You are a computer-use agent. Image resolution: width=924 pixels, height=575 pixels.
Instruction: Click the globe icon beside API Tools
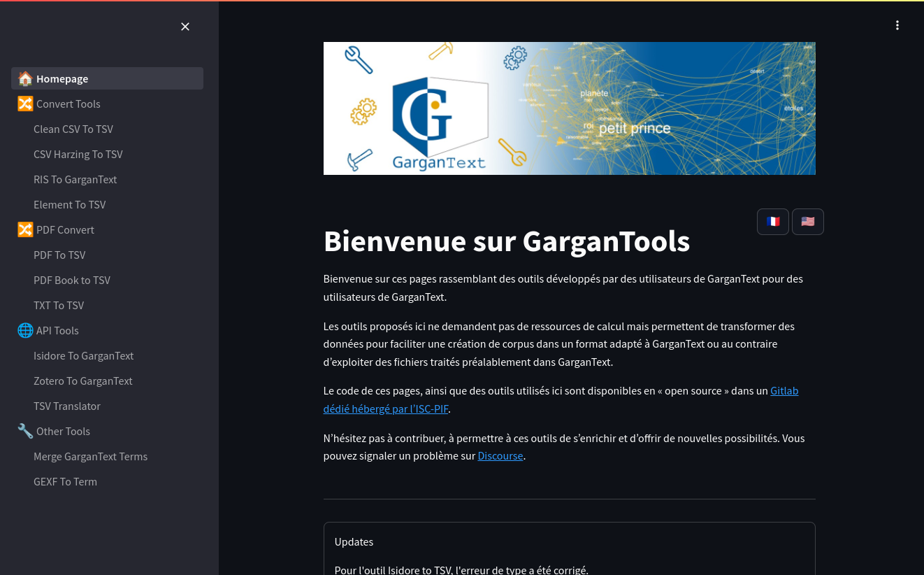25,330
